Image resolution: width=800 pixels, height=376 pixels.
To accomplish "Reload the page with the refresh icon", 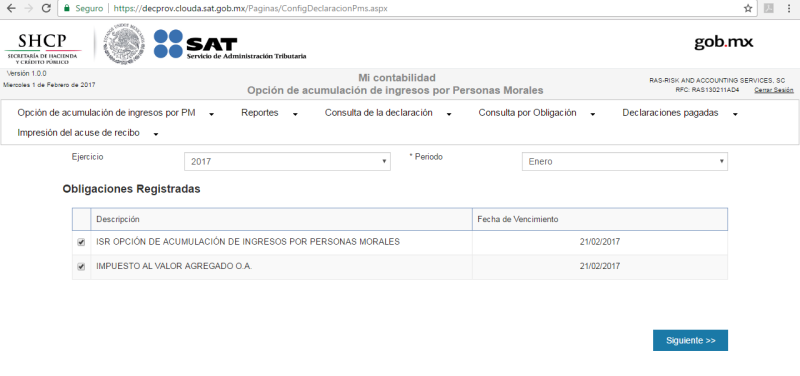I will [x=46, y=8].
